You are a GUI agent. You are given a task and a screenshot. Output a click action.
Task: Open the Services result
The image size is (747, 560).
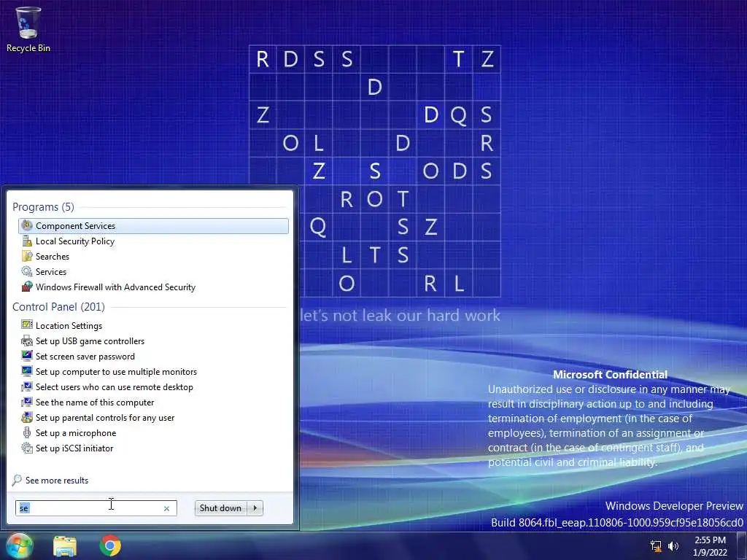[153, 271]
